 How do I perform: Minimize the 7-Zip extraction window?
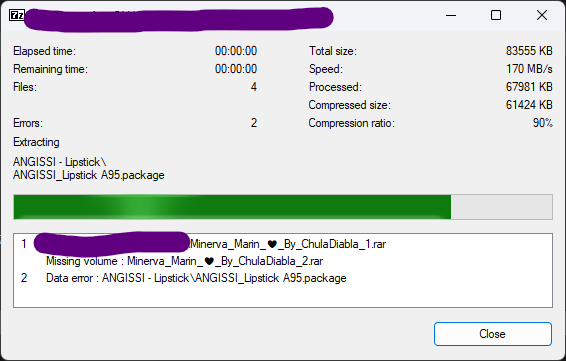[x=451, y=15]
